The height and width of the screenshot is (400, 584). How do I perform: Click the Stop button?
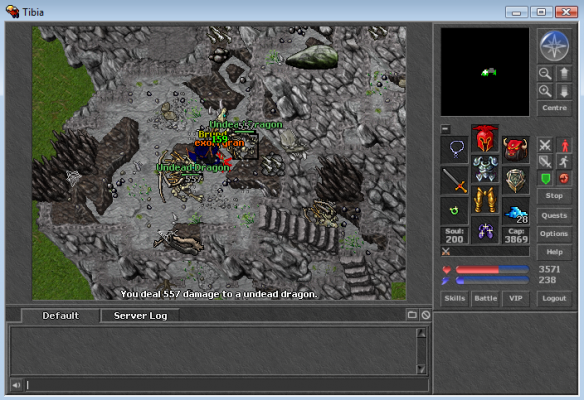pyautogui.click(x=555, y=196)
